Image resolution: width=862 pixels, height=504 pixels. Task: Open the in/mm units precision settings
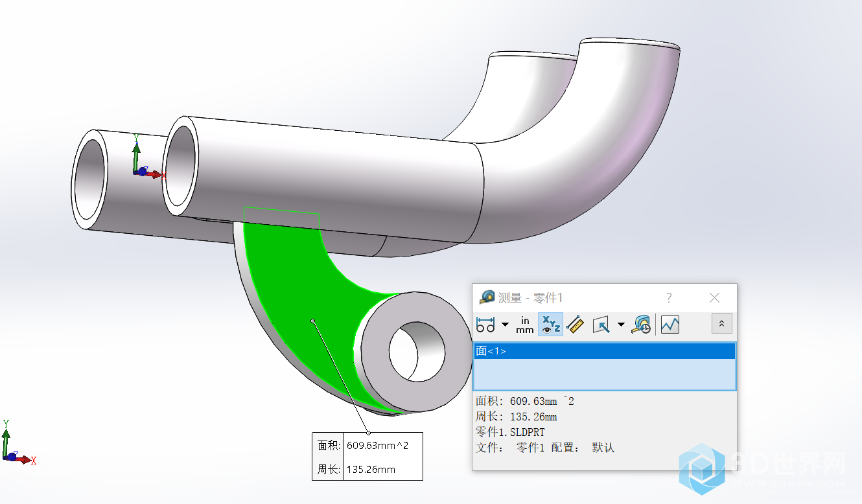tap(525, 325)
